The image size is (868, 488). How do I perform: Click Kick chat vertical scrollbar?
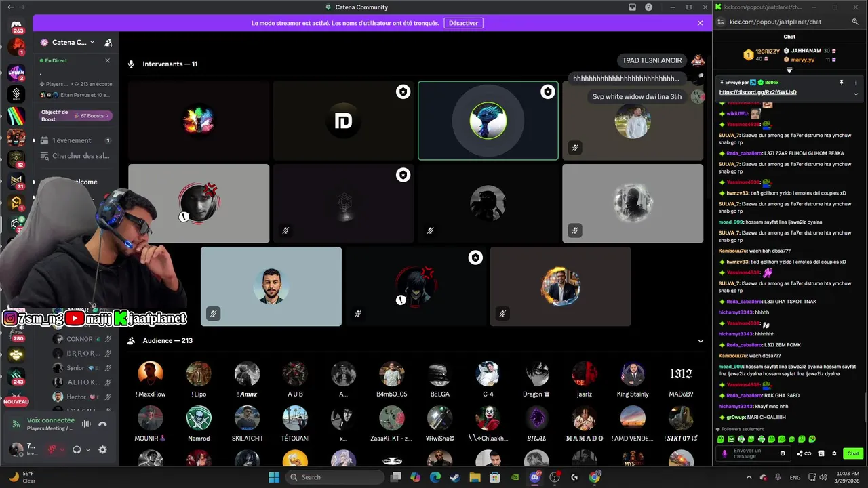click(x=865, y=407)
